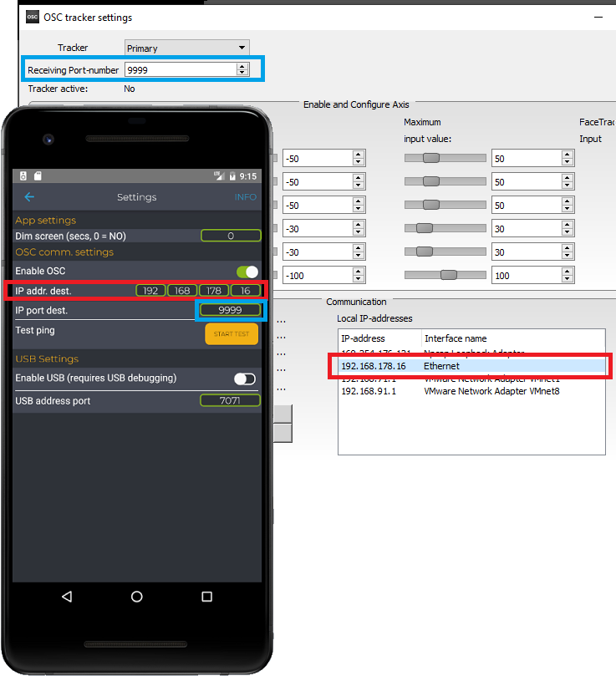
Task: Toggle the Enable OSC switch
Action: coord(247,272)
